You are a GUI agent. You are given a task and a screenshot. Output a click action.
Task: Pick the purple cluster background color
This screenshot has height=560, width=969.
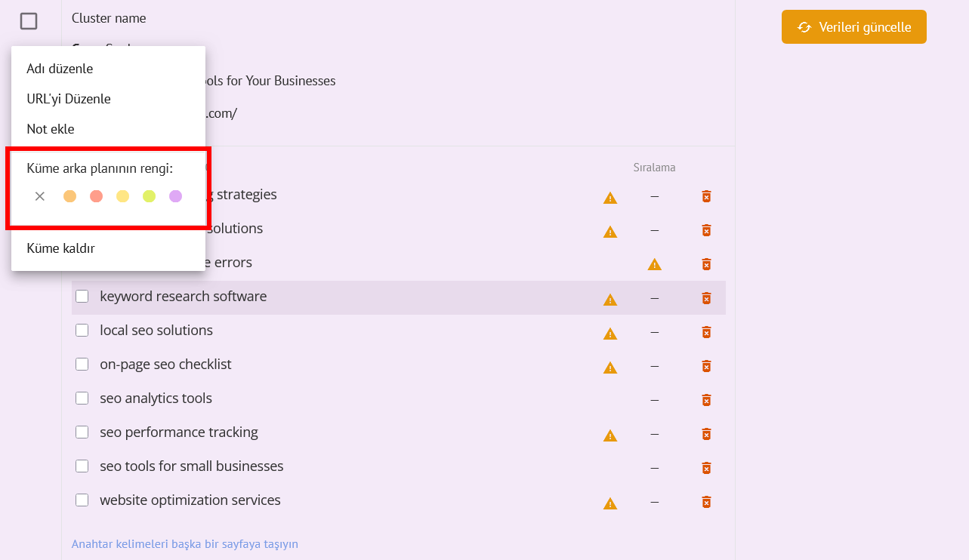pyautogui.click(x=175, y=196)
